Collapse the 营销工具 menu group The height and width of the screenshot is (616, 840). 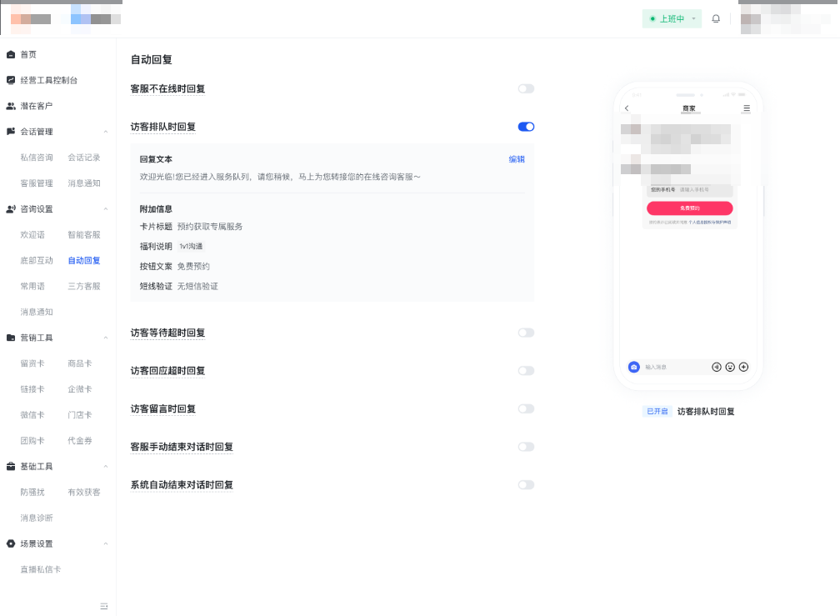coord(105,337)
